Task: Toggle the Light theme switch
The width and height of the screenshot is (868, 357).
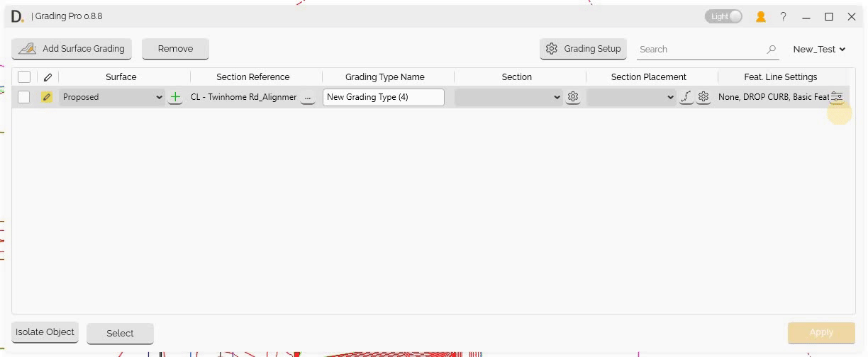Action: tap(723, 16)
